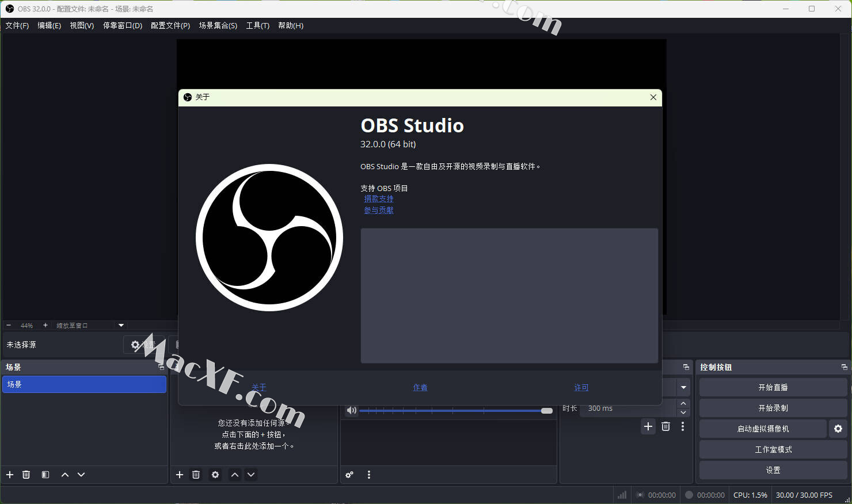This screenshot has width=852, height=504.
Task: Open advanced audio properties gears icon
Action: click(349, 475)
